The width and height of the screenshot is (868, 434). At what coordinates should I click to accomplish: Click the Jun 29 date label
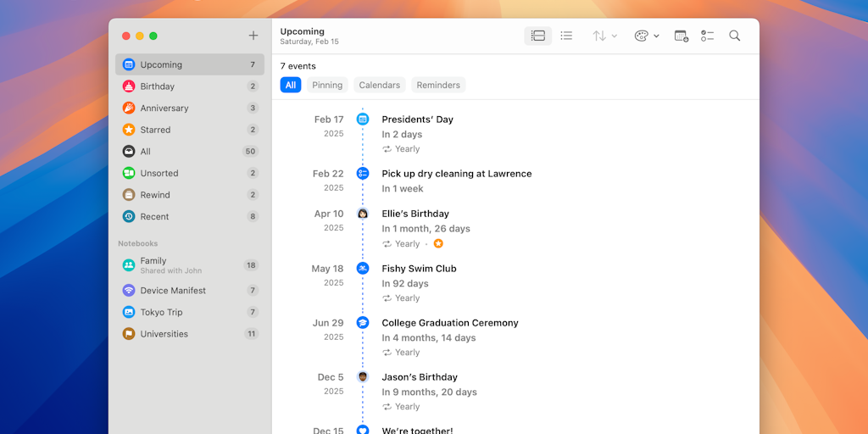click(x=328, y=323)
